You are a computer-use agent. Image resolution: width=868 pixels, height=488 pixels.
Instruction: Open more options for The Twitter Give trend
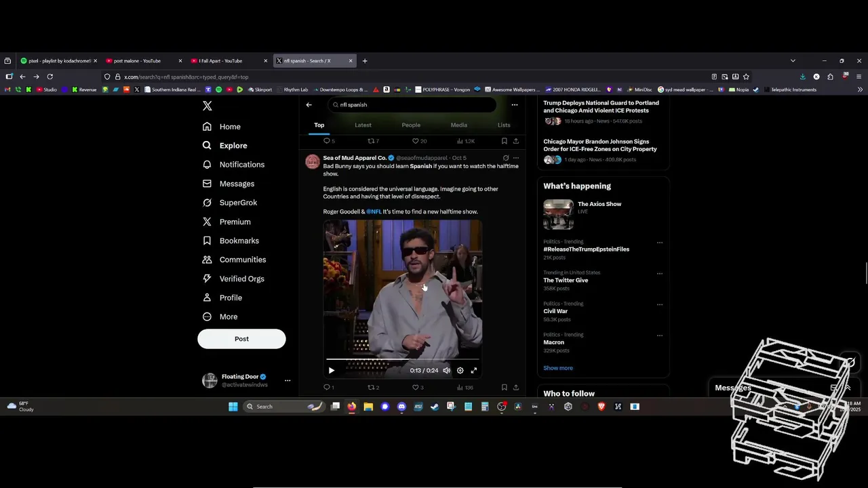pyautogui.click(x=660, y=274)
